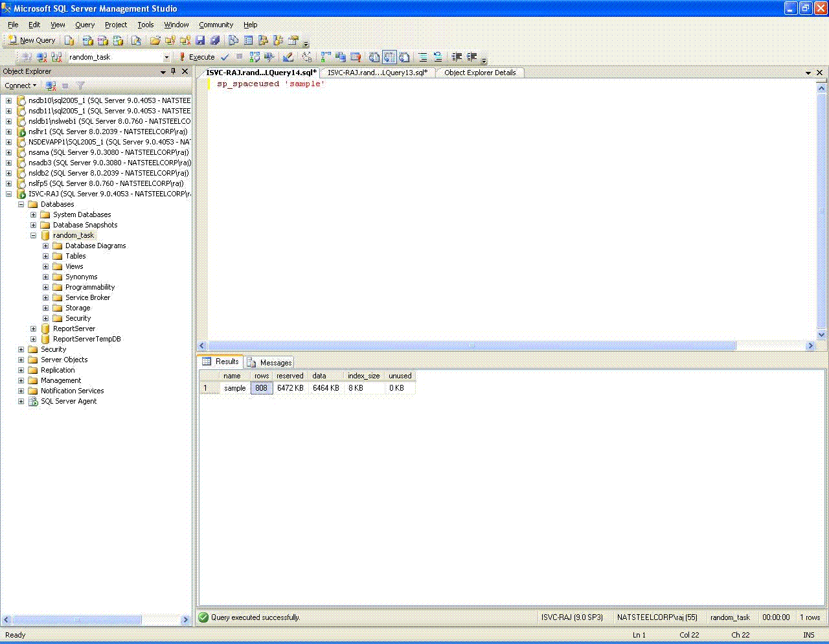Analyze query in Database Engine Tuning Advisor
This screenshot has width=829, height=644.
pos(269,57)
